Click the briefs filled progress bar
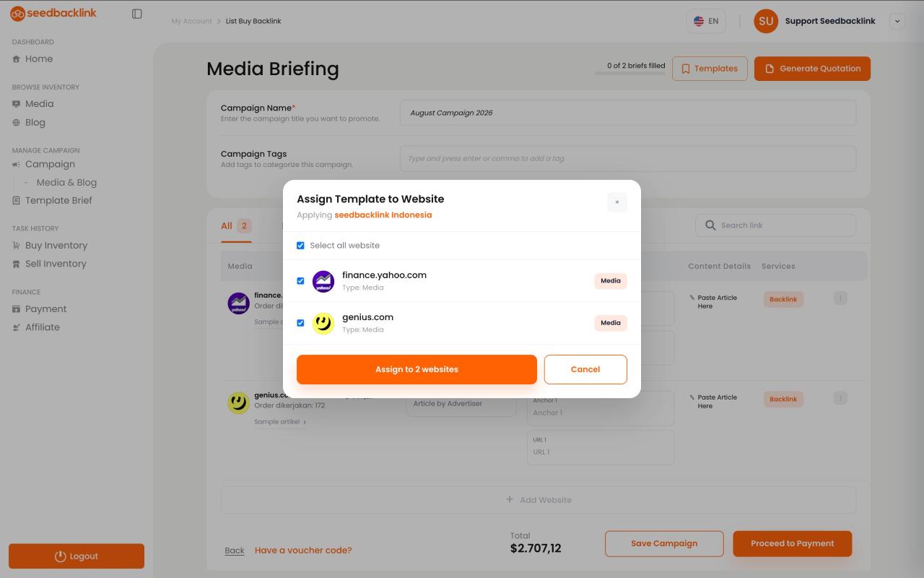The height and width of the screenshot is (578, 924). click(x=630, y=73)
